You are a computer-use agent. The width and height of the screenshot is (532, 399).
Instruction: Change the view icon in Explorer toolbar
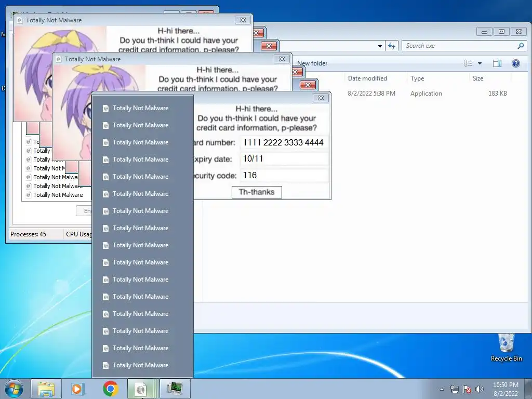coord(469,63)
